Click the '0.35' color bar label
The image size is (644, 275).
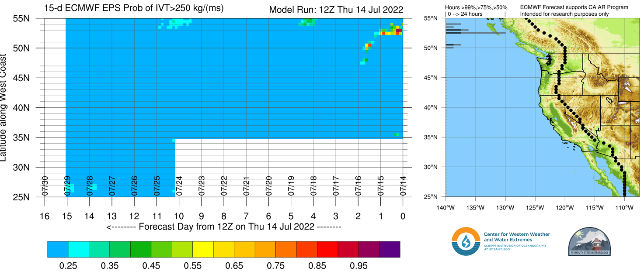point(109,265)
